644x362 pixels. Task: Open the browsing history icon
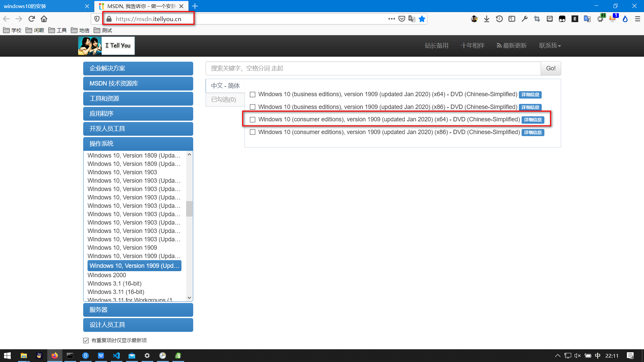pos(499,19)
